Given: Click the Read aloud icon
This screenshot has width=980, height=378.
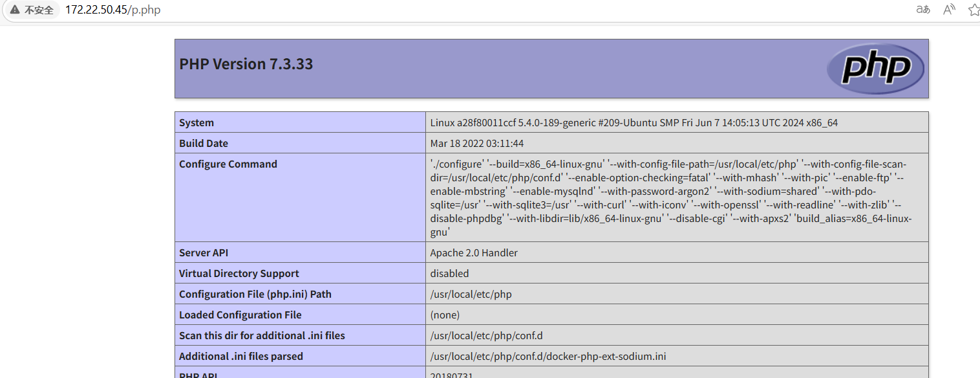Looking at the screenshot, I should click(949, 10).
